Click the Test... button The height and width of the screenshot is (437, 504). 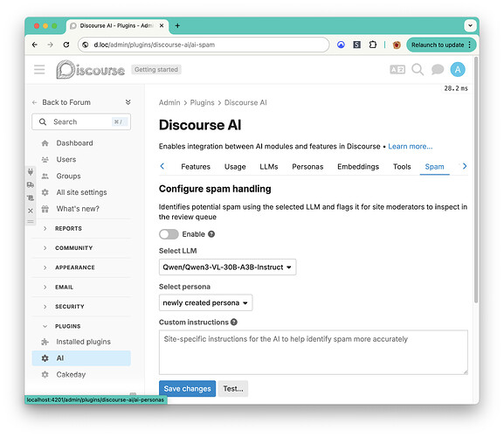pos(233,389)
